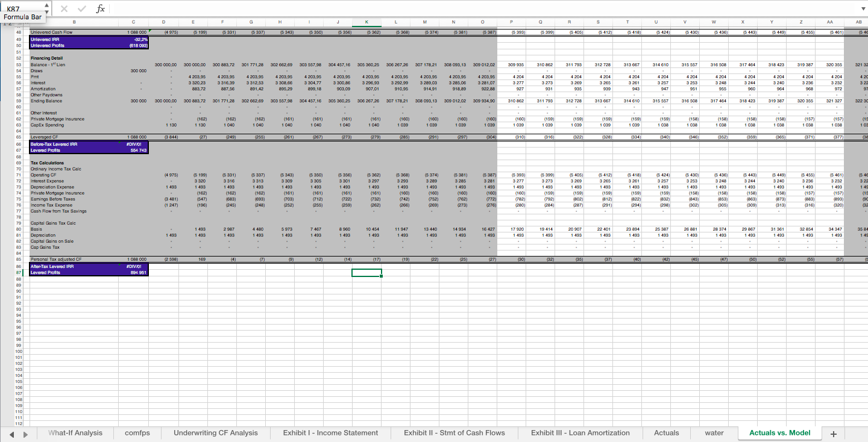Open Exhibit I - Income Statement sheet
Viewport: 868px width, 442px height.
coord(330,432)
